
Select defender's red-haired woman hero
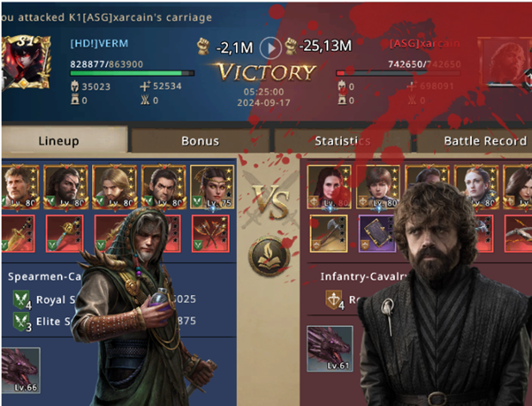(329, 187)
